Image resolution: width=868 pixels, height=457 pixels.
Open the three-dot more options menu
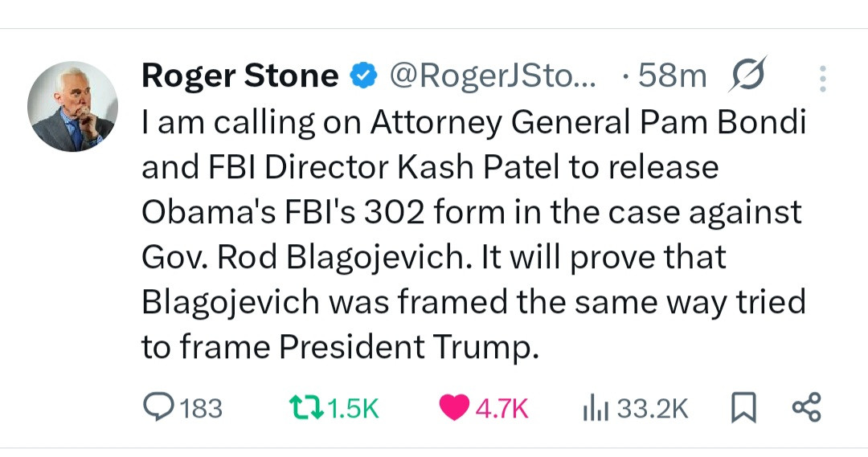821,78
